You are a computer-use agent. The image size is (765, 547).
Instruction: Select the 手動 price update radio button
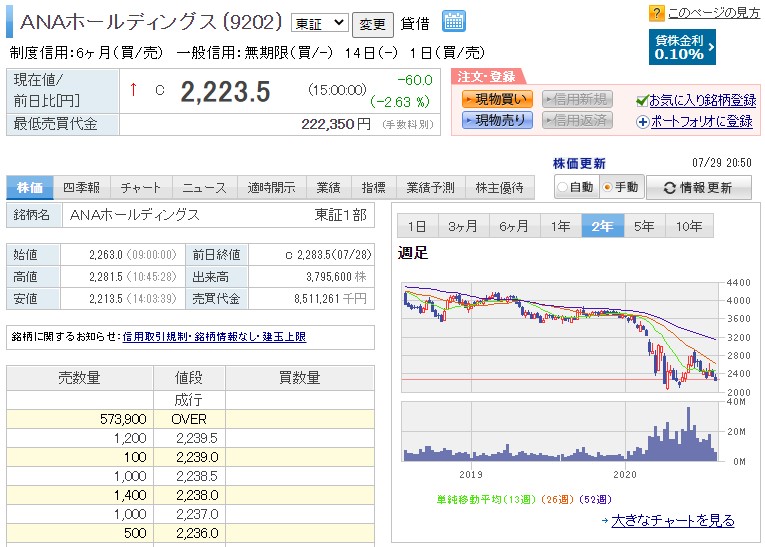click(x=607, y=187)
